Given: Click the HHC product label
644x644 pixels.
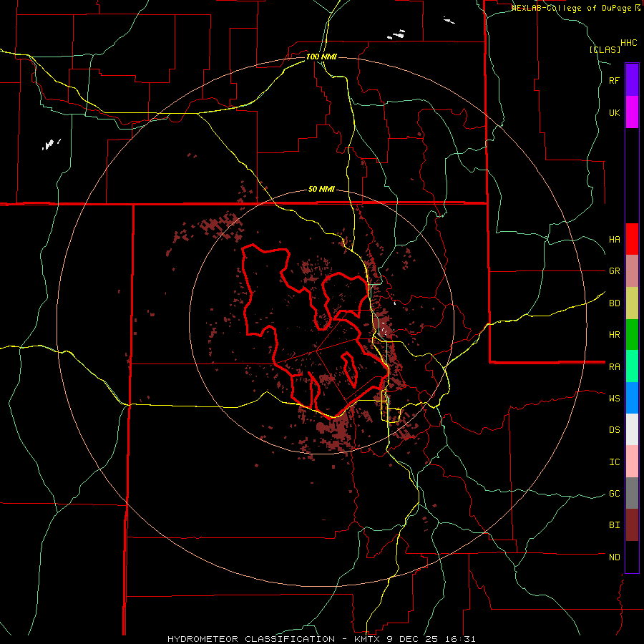Looking at the screenshot, I should click(x=629, y=43).
